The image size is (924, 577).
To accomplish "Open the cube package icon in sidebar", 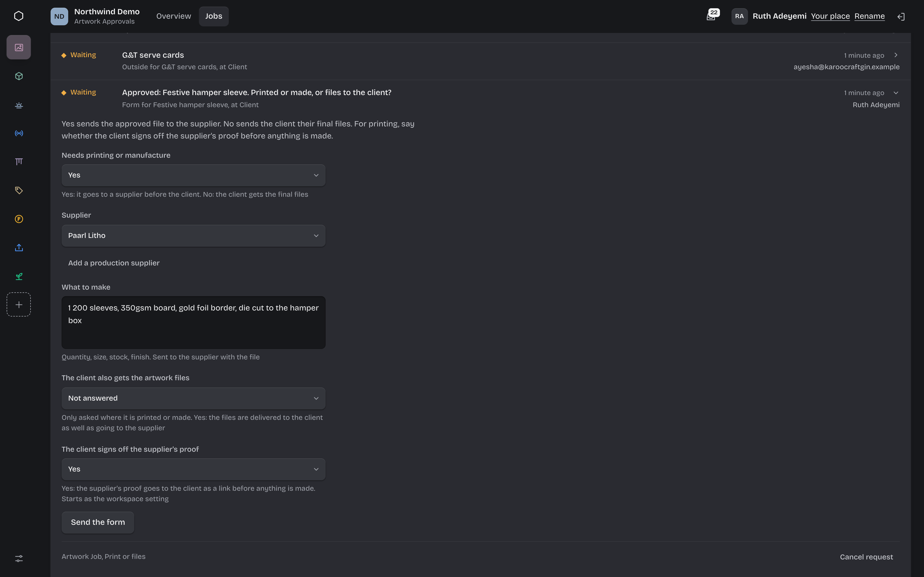I will point(19,76).
